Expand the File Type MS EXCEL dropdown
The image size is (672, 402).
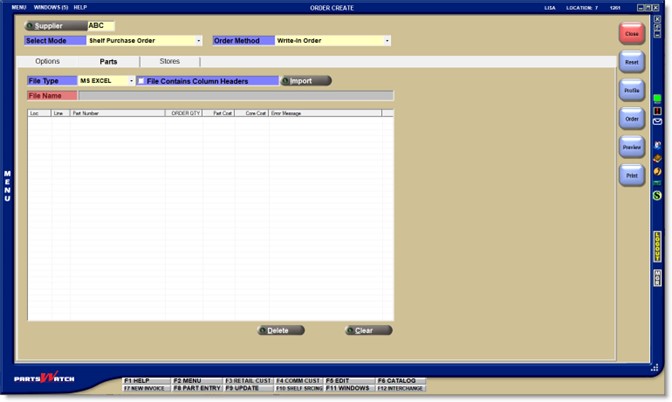(131, 81)
